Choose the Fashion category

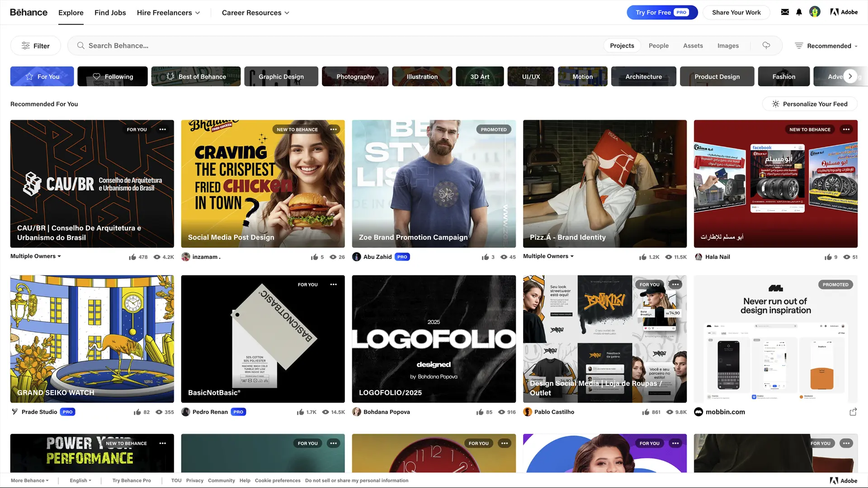point(783,76)
